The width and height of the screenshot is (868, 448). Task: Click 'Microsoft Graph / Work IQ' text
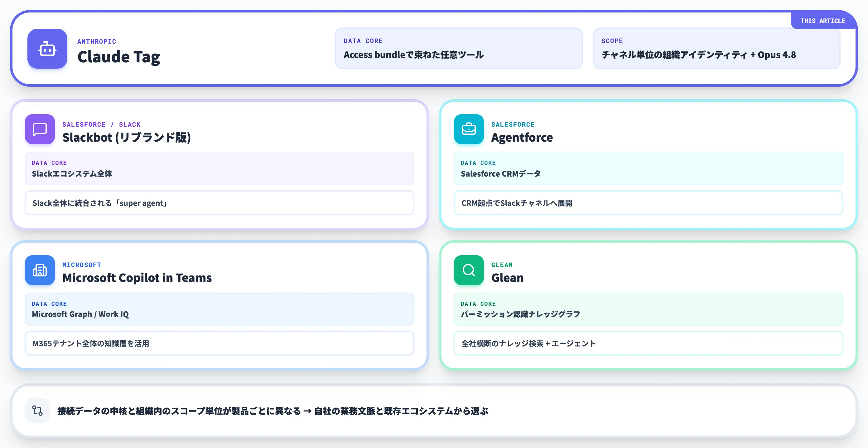[x=80, y=314]
